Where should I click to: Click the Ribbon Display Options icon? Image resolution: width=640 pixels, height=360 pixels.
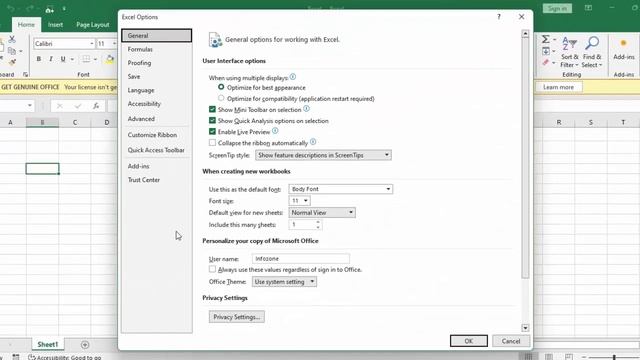588,8
